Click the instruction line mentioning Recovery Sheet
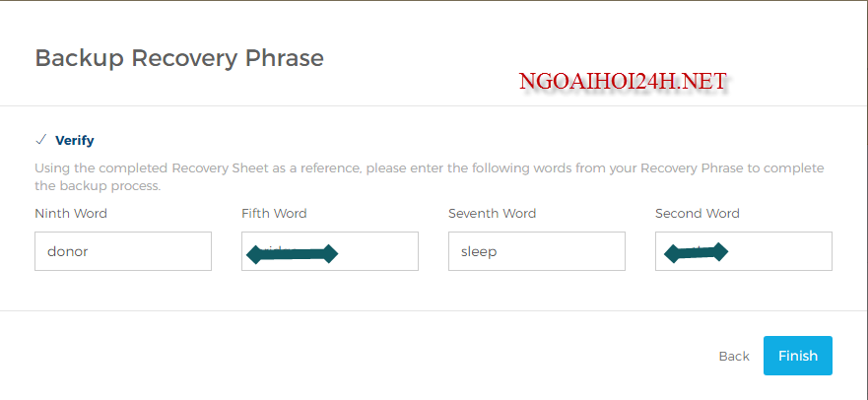868x400 pixels. coord(429,168)
